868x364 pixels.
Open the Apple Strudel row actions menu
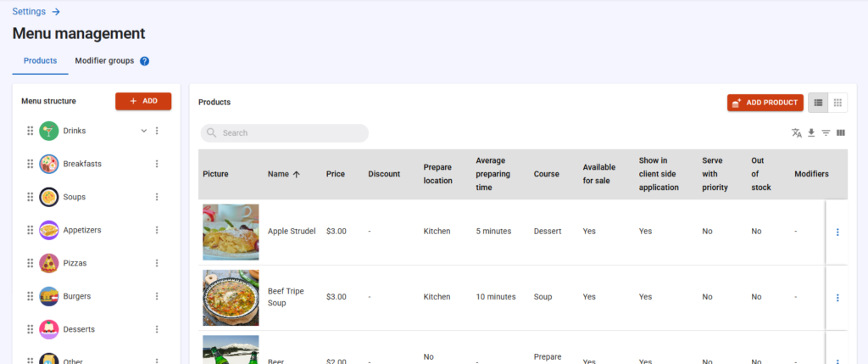837,232
